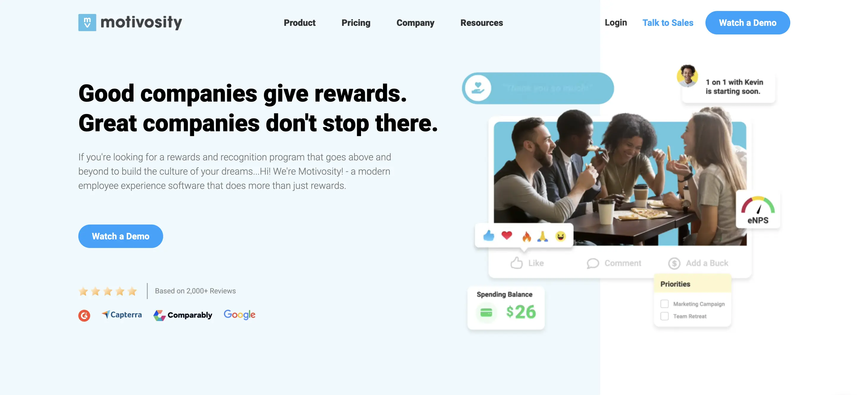This screenshot has width=868, height=395.
Task: Expand the Company navigation menu
Action: [415, 22]
